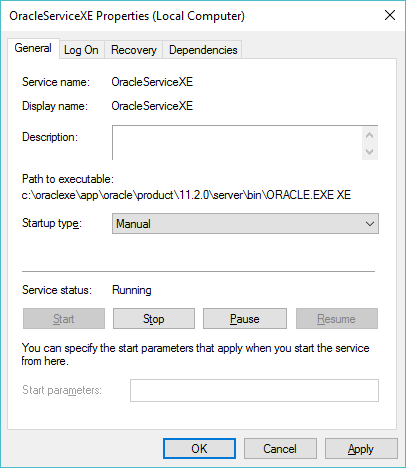The height and width of the screenshot is (468, 406).
Task: Open the Recovery tab
Action: (134, 50)
